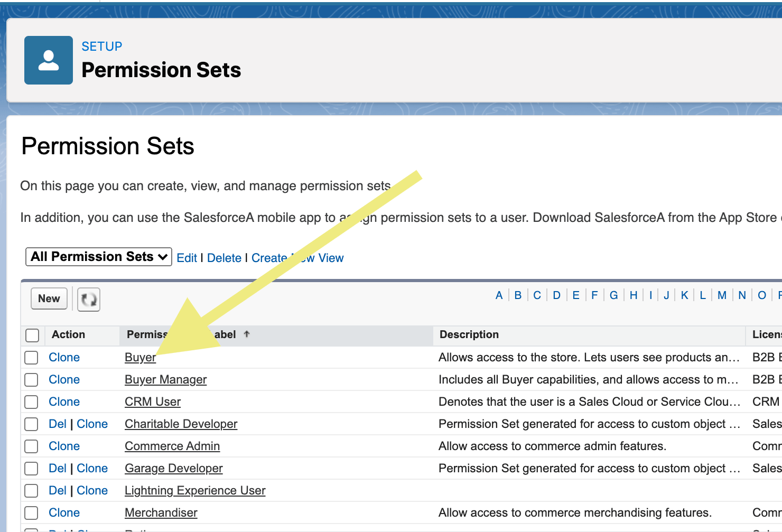Click Clone next to Lightning Experience User

[92, 490]
